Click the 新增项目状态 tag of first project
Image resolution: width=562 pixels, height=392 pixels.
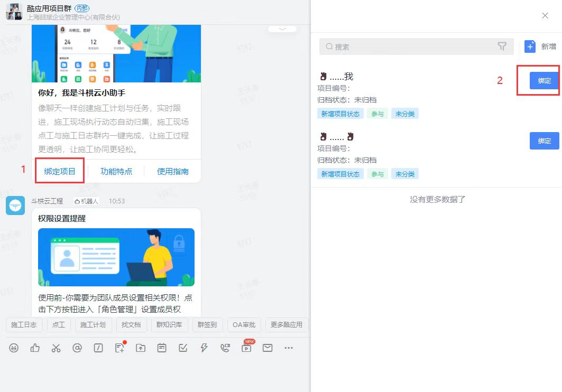pyautogui.click(x=340, y=114)
